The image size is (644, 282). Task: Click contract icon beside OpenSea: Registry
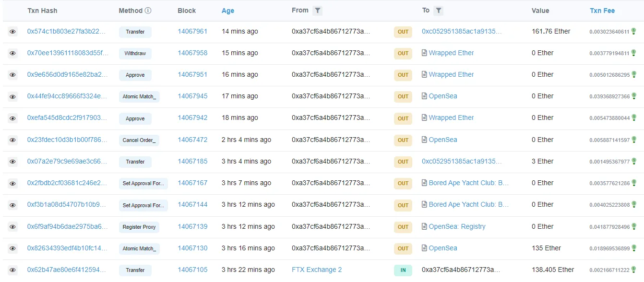point(424,226)
